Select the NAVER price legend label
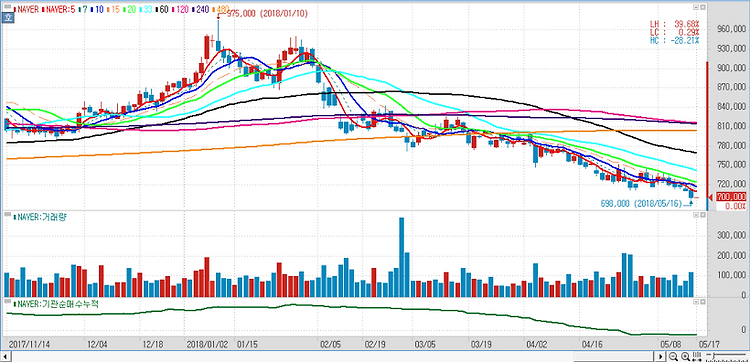The width and height of the screenshot is (750, 362). point(26,10)
